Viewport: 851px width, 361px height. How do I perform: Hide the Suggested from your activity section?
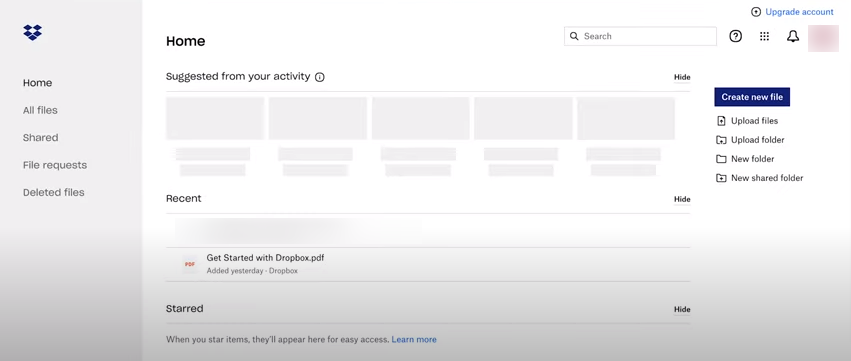682,77
